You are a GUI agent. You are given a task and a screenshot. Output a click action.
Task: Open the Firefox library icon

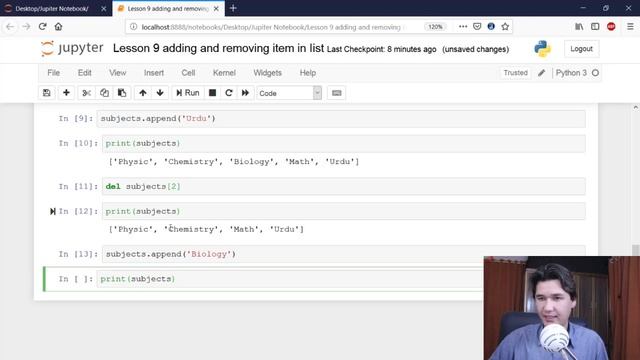click(x=579, y=27)
